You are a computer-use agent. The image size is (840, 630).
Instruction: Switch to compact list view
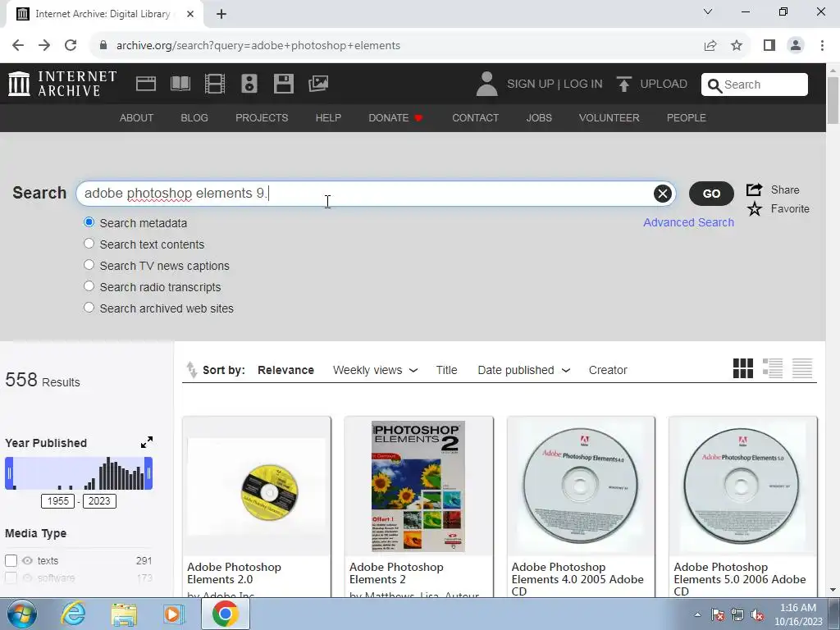[802, 368]
